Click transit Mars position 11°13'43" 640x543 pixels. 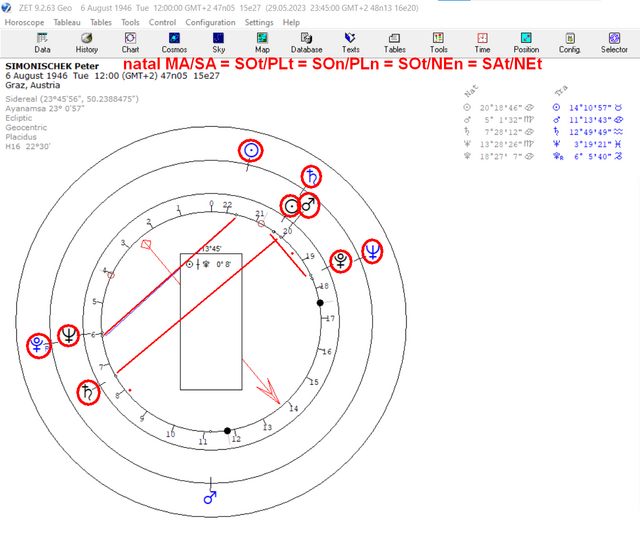click(x=588, y=120)
